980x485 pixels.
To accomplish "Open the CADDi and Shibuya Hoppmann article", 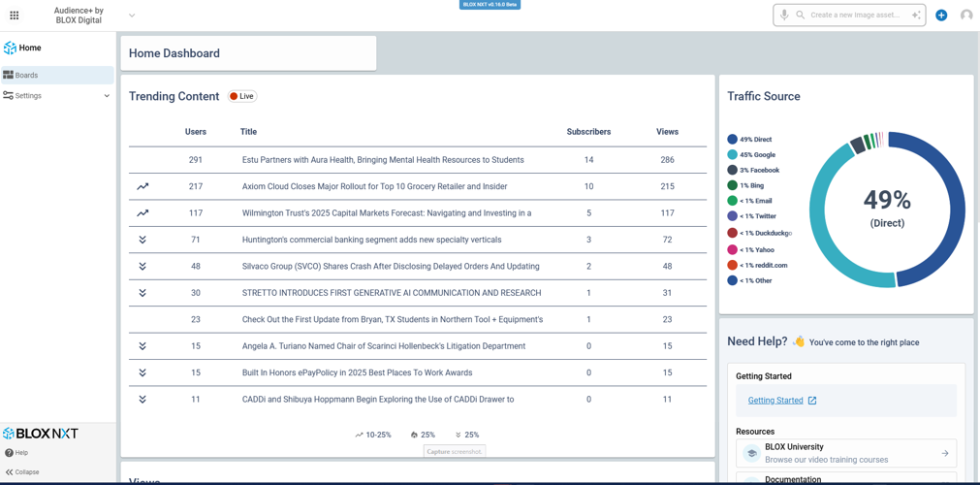I will (378, 400).
